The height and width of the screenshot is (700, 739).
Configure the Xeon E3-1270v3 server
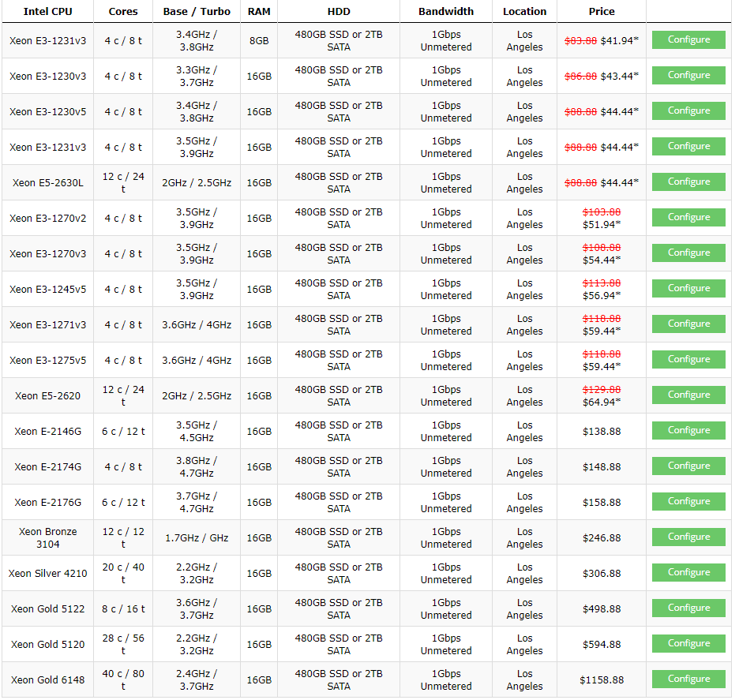point(688,253)
